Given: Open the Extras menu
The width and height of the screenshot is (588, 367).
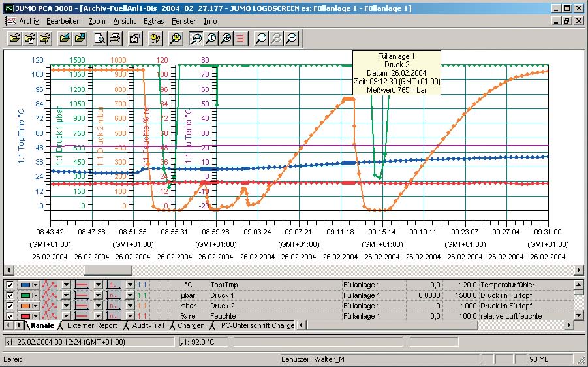Looking at the screenshot, I should point(154,21).
